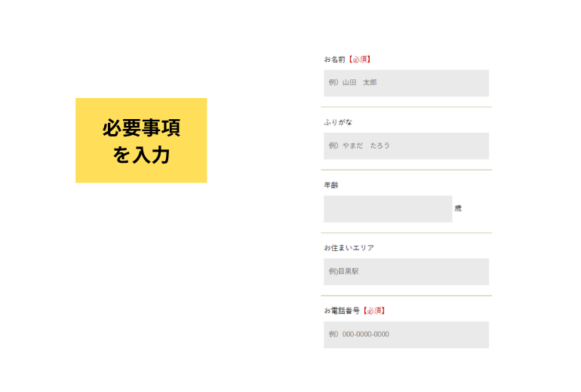Click the 必要事項 text line in banner
The width and height of the screenshot is (581, 392).
pos(141,128)
